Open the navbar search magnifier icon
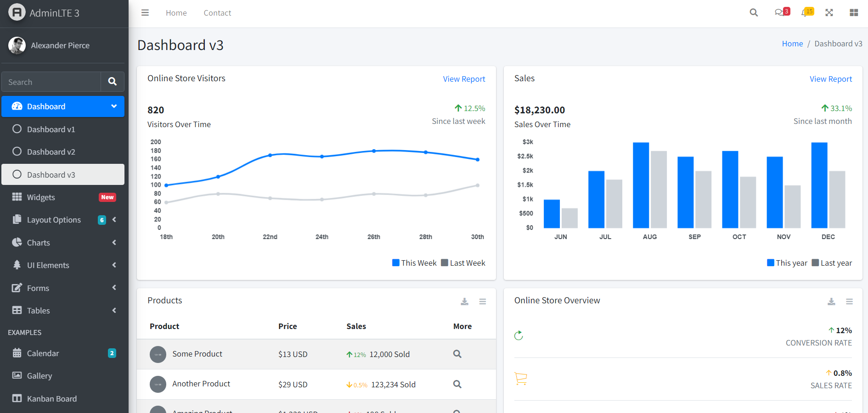This screenshot has width=868, height=413. click(x=754, y=13)
